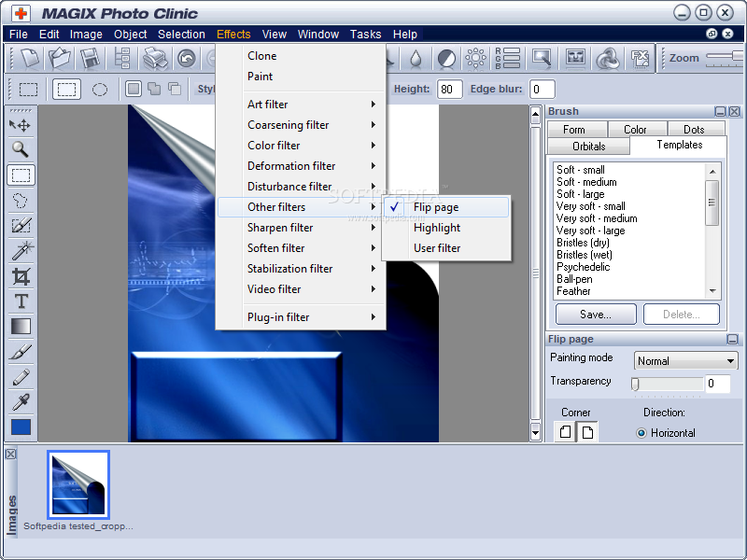Select the Text tool
The height and width of the screenshot is (560, 747).
point(20,301)
